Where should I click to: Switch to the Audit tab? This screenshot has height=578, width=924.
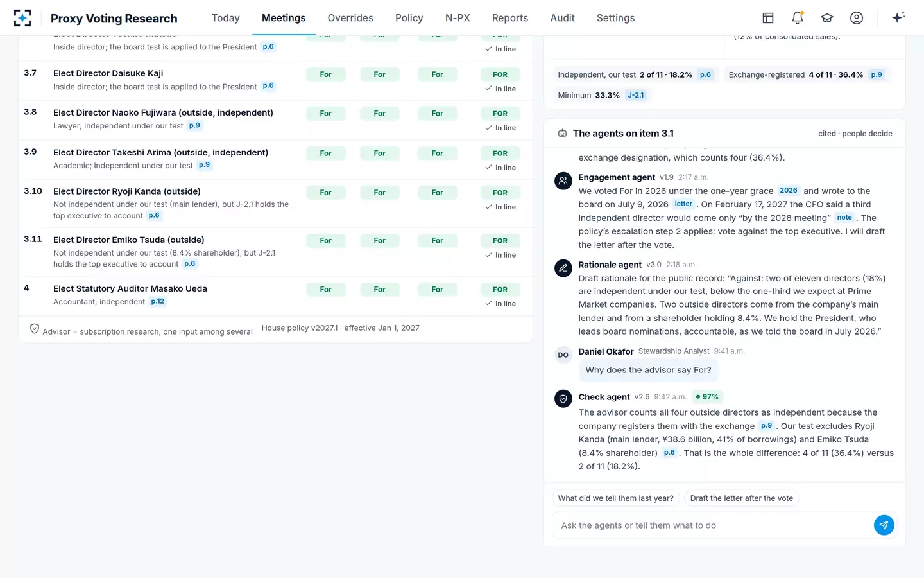(562, 18)
